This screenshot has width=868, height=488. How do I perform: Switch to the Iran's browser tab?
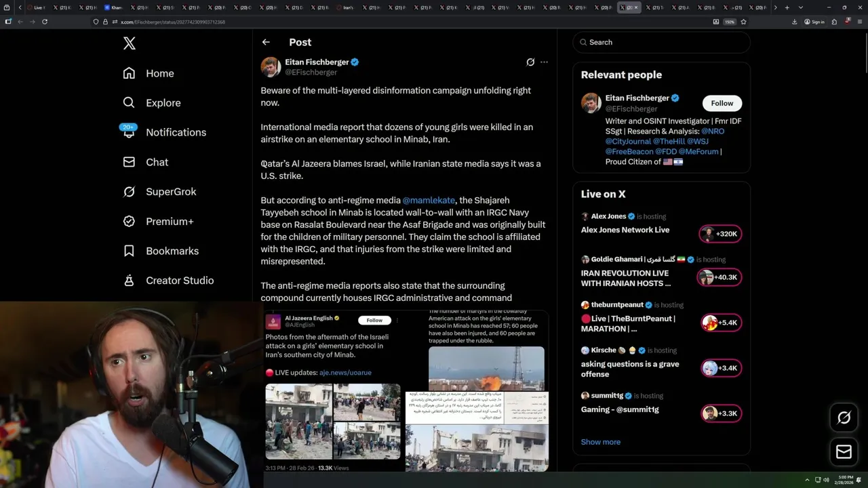345,7
